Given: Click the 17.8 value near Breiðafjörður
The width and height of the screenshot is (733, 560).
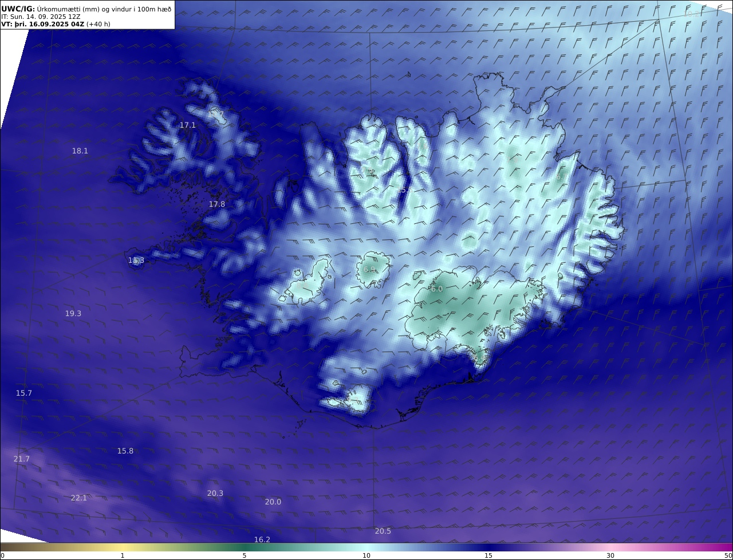Looking at the screenshot, I should click(x=217, y=204).
